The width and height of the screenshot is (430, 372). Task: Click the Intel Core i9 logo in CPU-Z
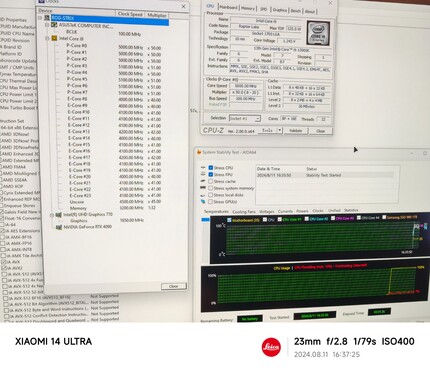click(318, 33)
